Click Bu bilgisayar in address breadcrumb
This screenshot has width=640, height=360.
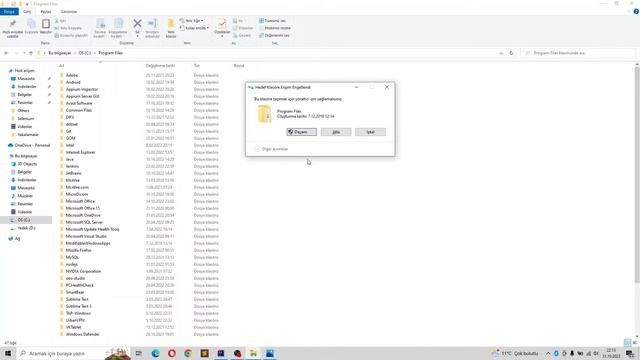[x=60, y=53]
